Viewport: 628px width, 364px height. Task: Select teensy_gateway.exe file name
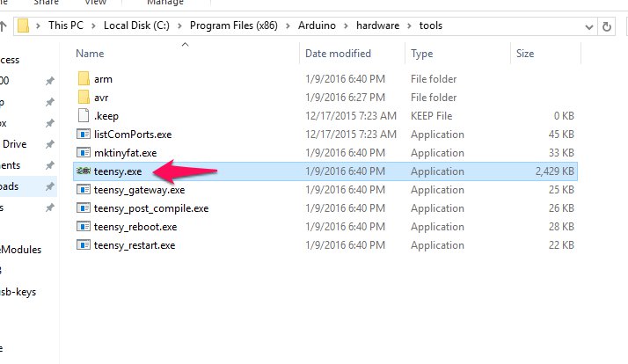pos(139,190)
